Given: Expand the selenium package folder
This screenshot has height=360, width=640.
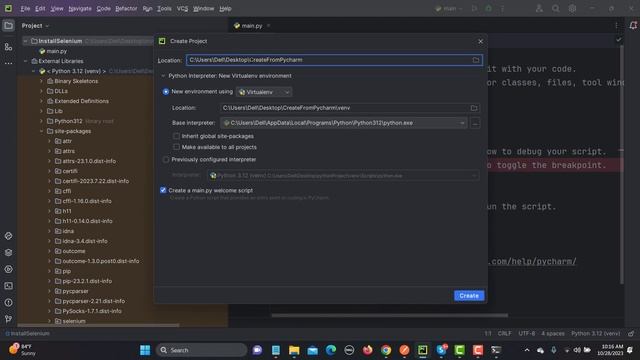Looking at the screenshot, I should (49, 321).
